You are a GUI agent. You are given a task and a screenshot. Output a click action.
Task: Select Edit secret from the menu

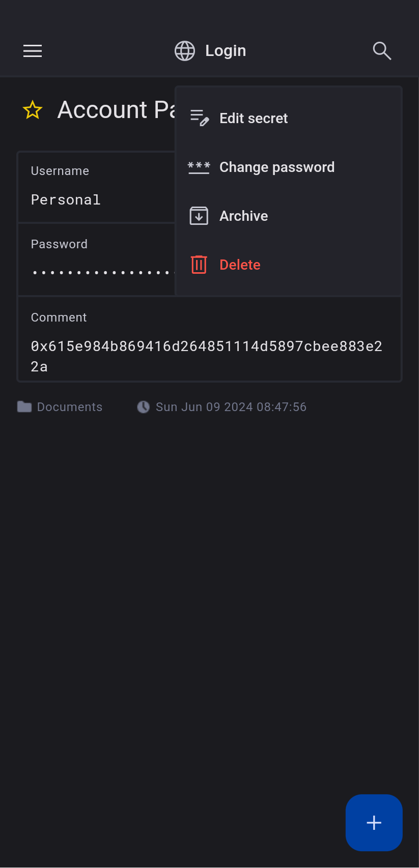tap(254, 119)
